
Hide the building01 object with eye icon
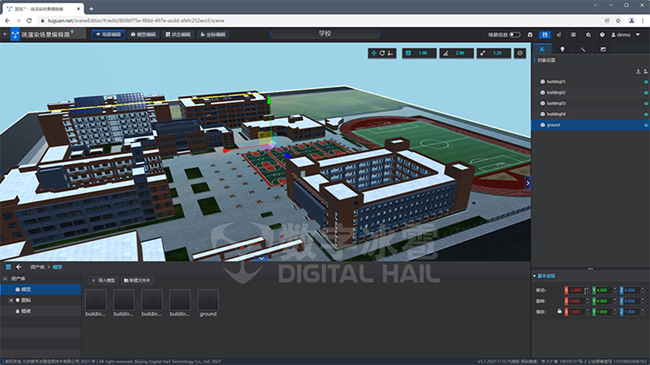coord(646,82)
